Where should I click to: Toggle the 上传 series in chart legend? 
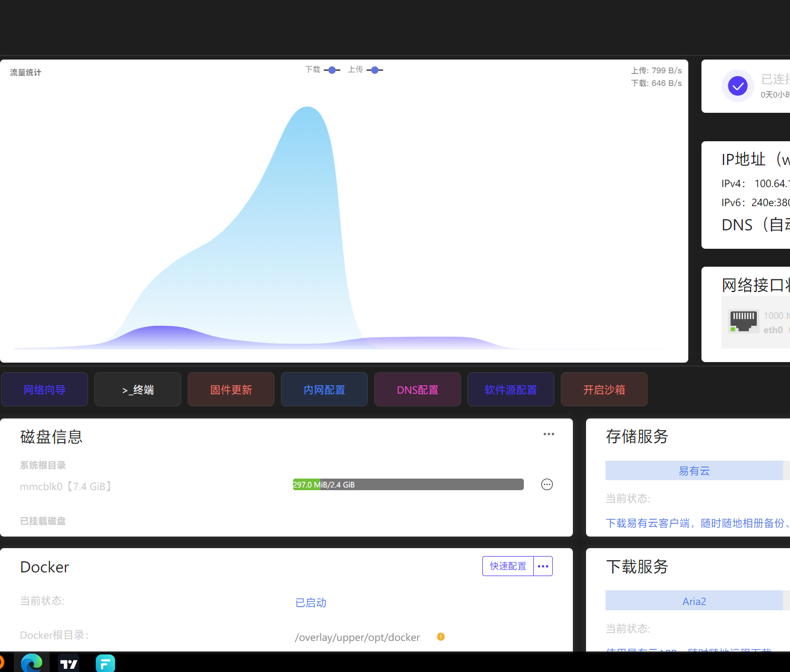click(365, 70)
